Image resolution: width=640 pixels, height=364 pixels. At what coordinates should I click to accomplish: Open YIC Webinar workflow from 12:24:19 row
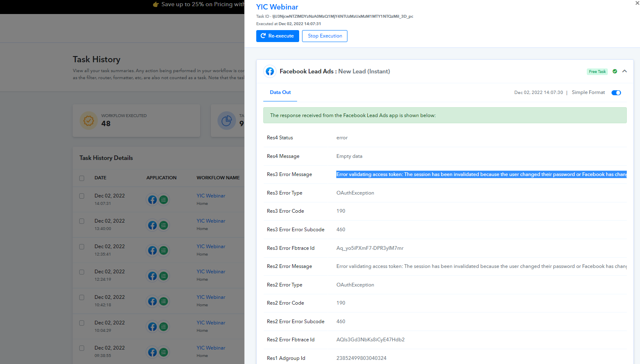[x=211, y=272]
